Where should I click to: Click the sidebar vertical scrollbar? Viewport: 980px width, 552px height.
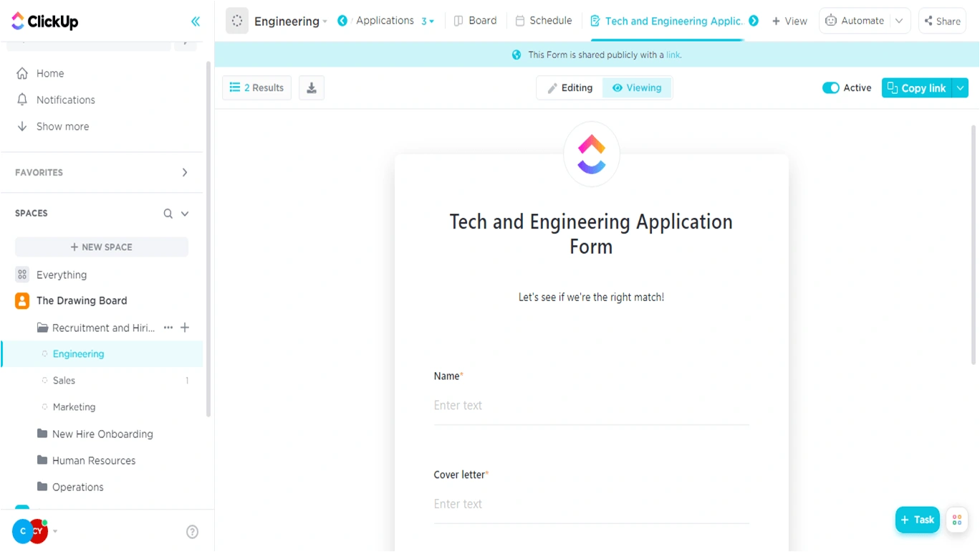[208, 239]
